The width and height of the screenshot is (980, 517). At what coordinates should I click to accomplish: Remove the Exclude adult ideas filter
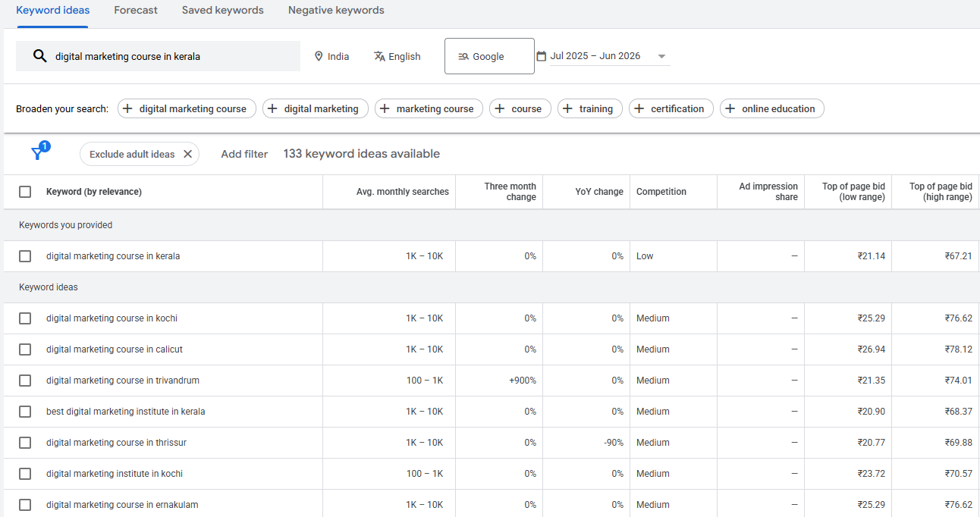coord(187,154)
